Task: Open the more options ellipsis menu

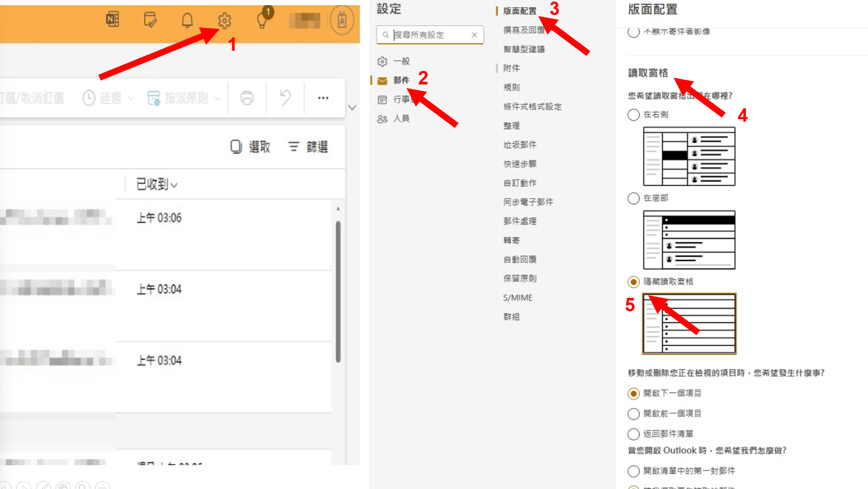Action: click(x=323, y=97)
